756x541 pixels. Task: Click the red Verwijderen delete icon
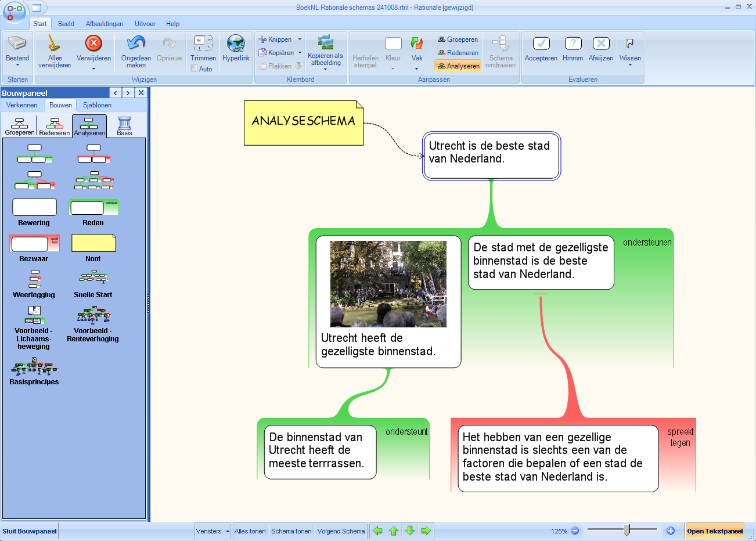coord(93,44)
